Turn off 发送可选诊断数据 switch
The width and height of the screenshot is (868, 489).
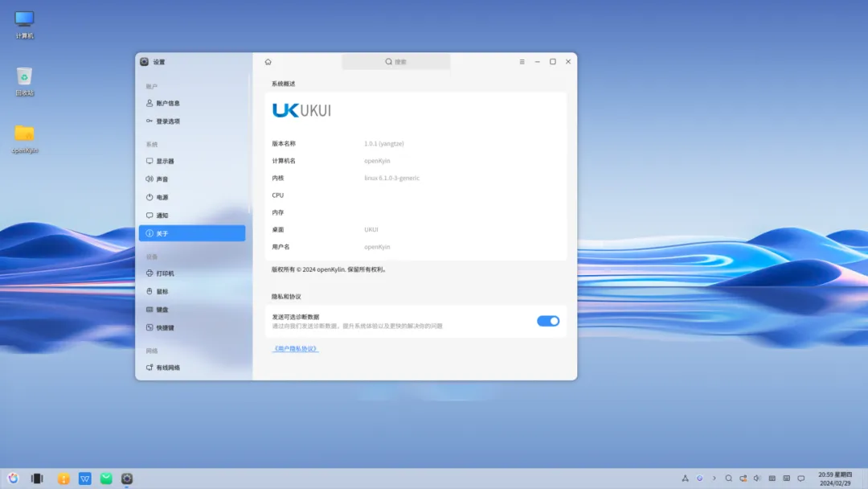(548, 321)
